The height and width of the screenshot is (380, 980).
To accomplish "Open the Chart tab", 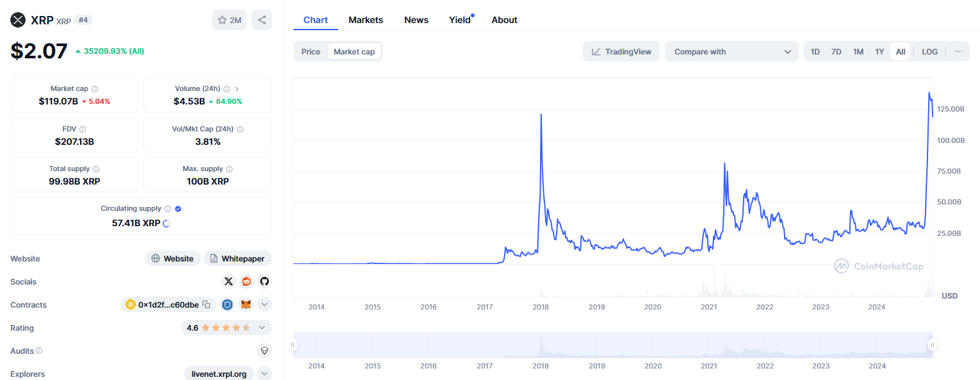I will coord(316,20).
